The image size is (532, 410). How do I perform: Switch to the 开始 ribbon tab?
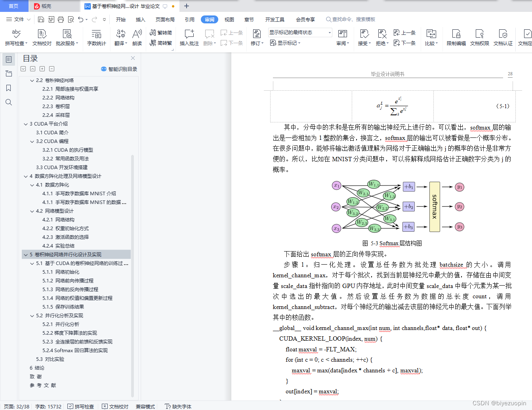(121, 19)
